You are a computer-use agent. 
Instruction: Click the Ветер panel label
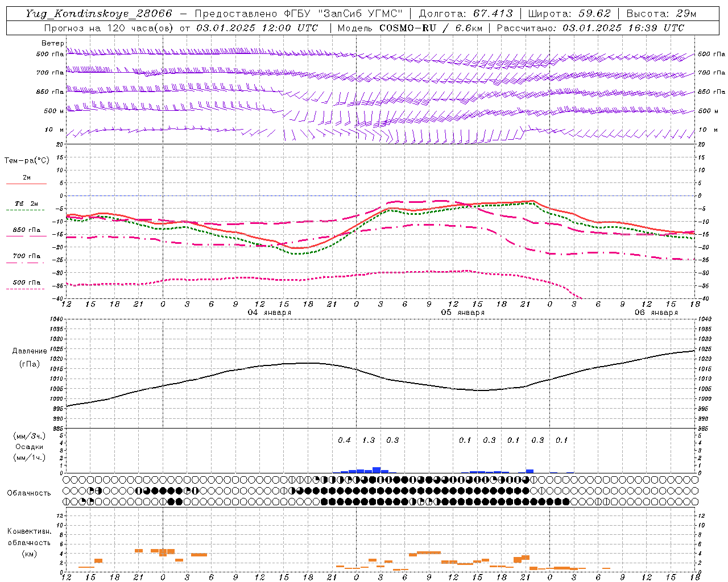tap(53, 43)
